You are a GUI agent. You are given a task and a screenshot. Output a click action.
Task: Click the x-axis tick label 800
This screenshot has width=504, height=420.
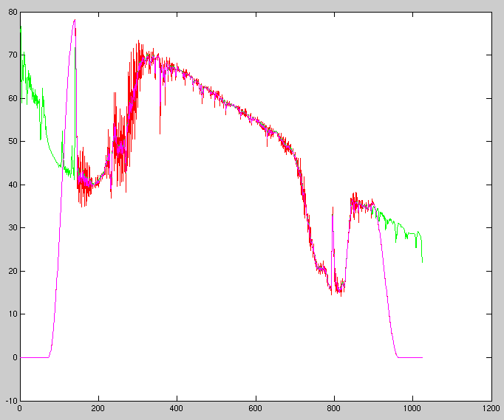click(x=333, y=408)
